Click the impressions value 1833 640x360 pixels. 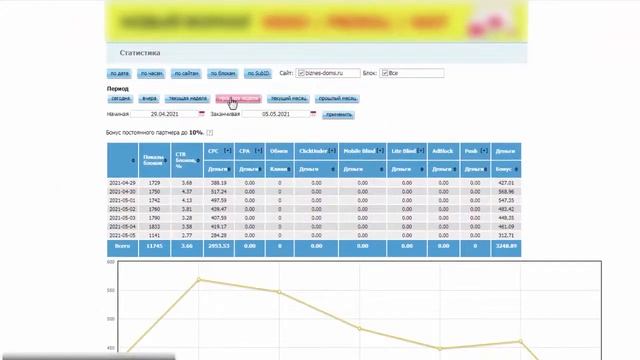[x=154, y=227]
